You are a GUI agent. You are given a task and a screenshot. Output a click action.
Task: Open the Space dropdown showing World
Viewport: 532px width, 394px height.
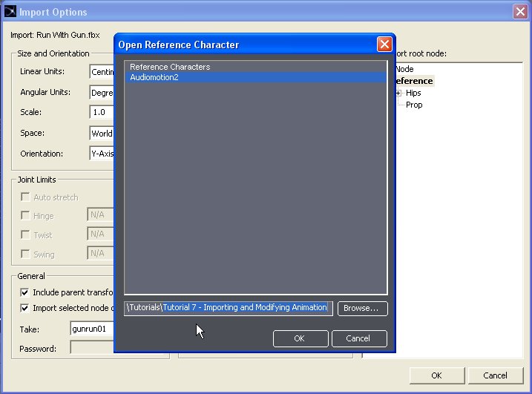[x=102, y=134]
